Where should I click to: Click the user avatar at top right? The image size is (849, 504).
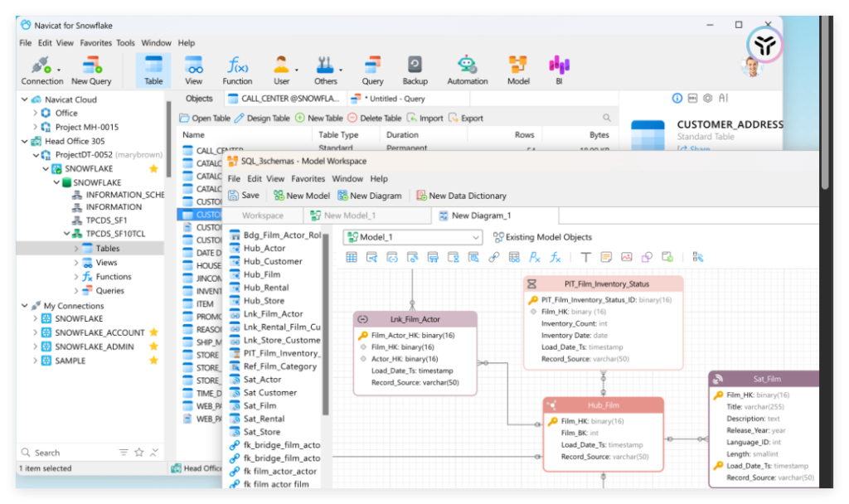pos(751,66)
